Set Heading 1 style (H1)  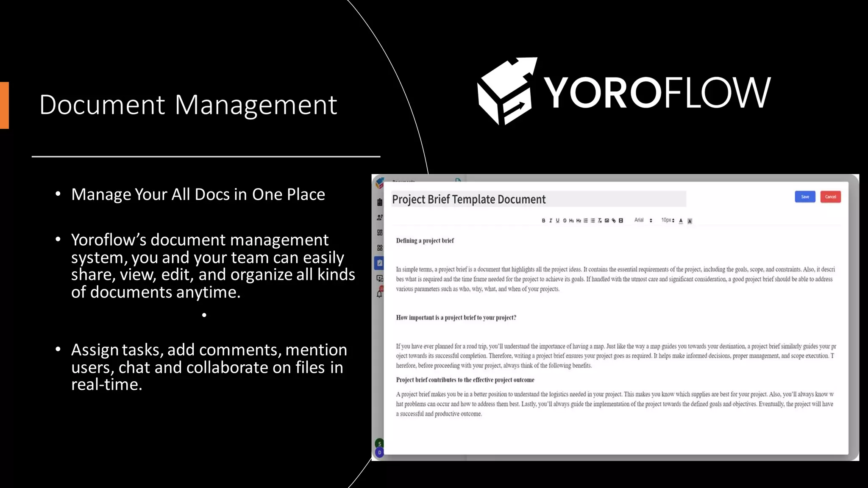572,220
